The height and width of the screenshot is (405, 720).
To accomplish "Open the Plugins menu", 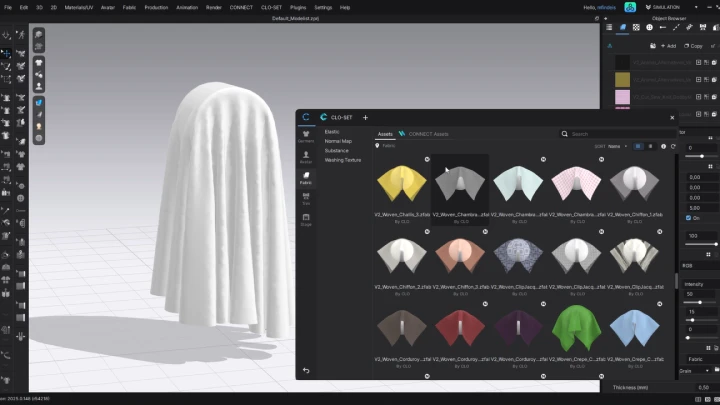I will (298, 7).
